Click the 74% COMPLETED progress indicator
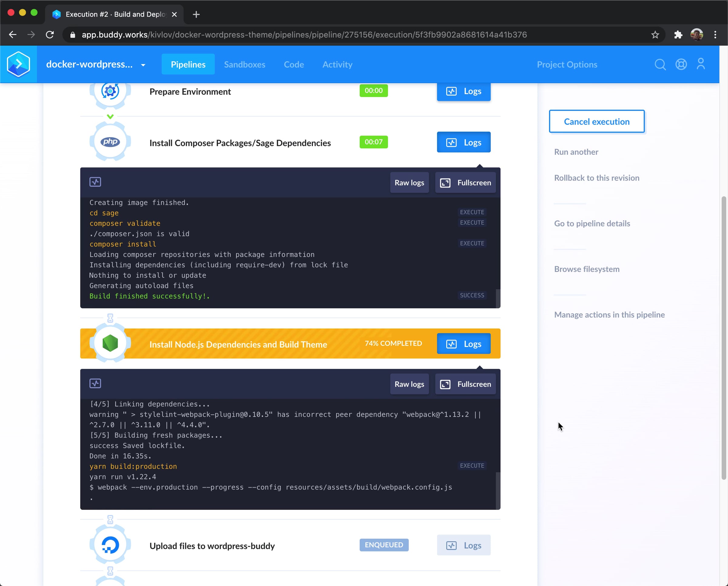 [393, 343]
